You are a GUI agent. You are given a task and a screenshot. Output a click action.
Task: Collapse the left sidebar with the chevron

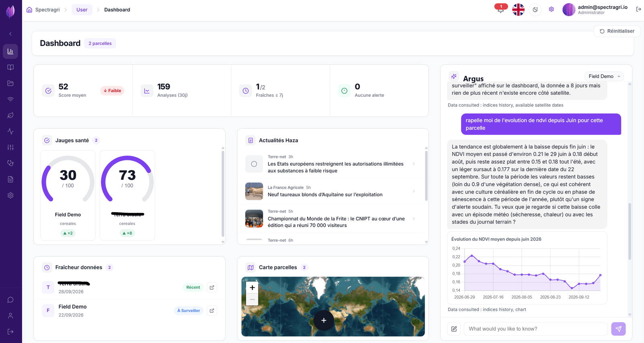click(x=10, y=34)
